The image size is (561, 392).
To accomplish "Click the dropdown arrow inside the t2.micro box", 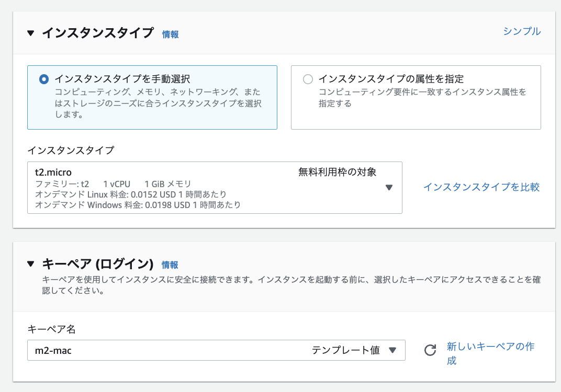I will 389,187.
